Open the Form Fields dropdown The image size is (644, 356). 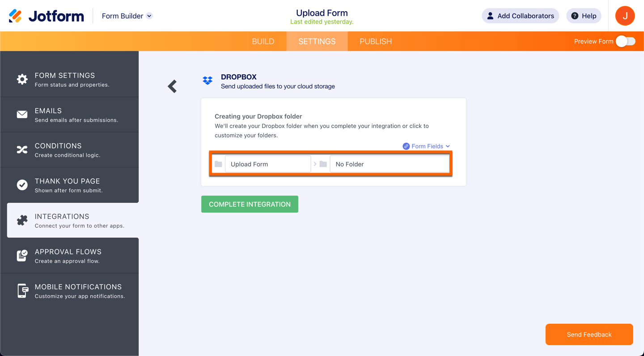(426, 146)
